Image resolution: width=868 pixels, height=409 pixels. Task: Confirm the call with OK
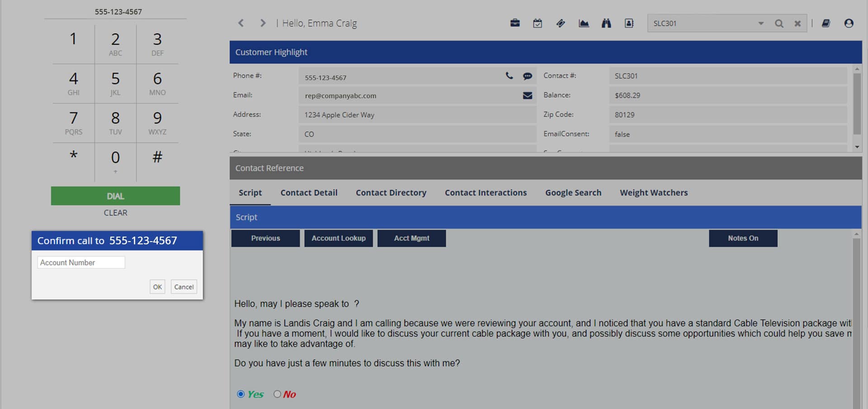[x=157, y=286]
